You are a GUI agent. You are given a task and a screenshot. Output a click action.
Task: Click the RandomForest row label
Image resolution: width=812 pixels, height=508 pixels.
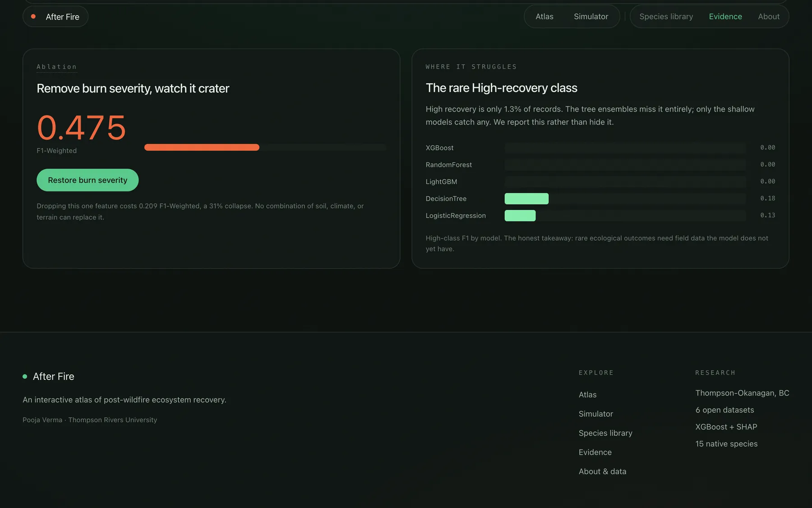click(x=448, y=165)
